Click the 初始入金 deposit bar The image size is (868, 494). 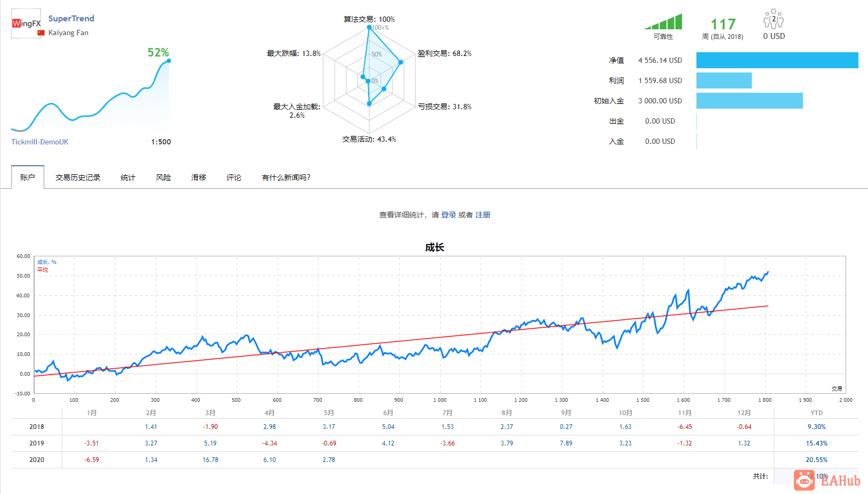[749, 101]
